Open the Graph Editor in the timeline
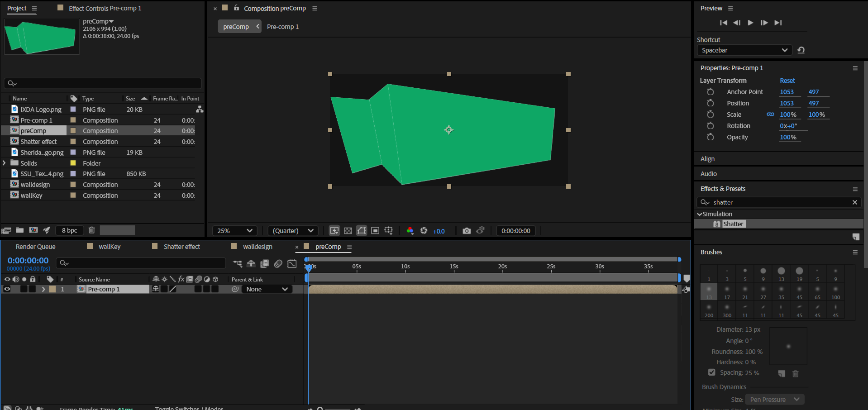The image size is (868, 410). click(x=292, y=263)
